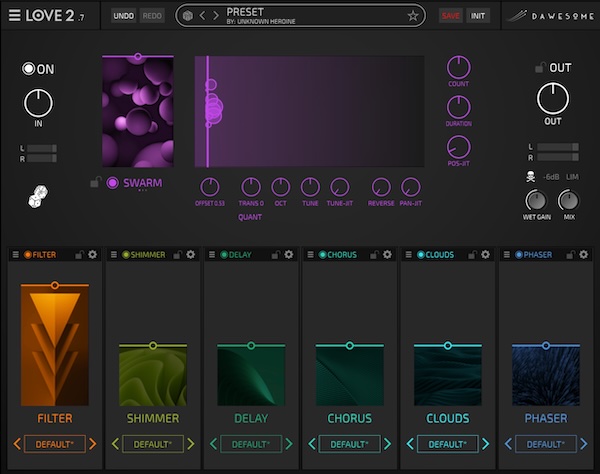Disable the CHORUS module power dot
Image resolution: width=600 pixels, height=474 pixels.
323,254
